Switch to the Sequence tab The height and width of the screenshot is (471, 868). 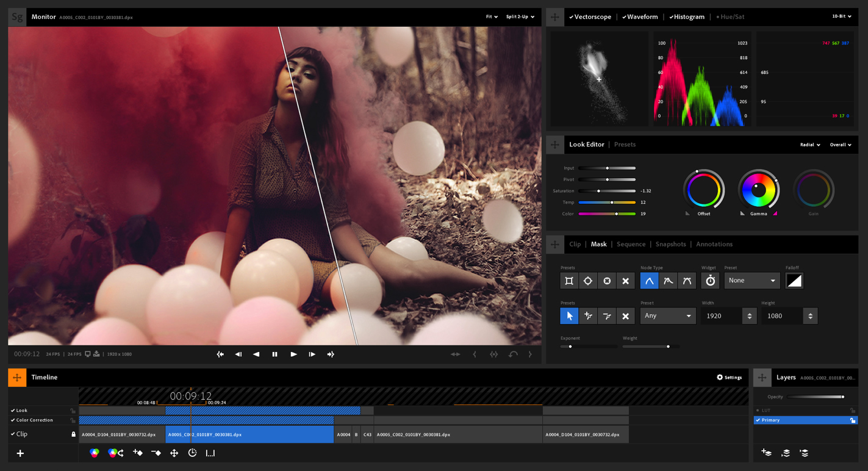coord(631,244)
